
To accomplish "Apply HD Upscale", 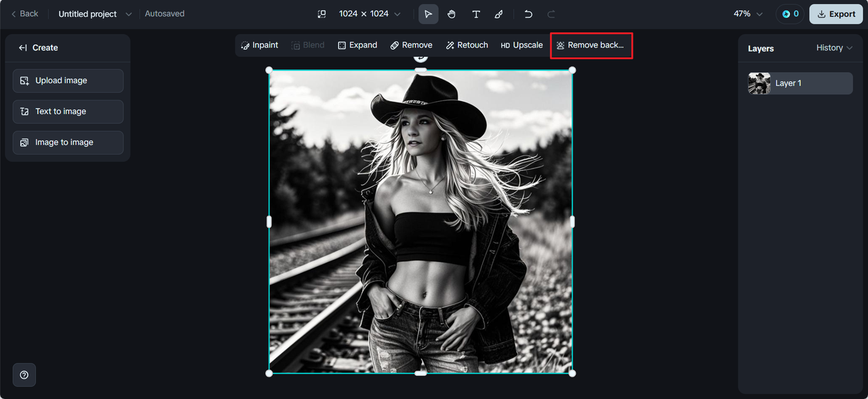I will tap(521, 45).
